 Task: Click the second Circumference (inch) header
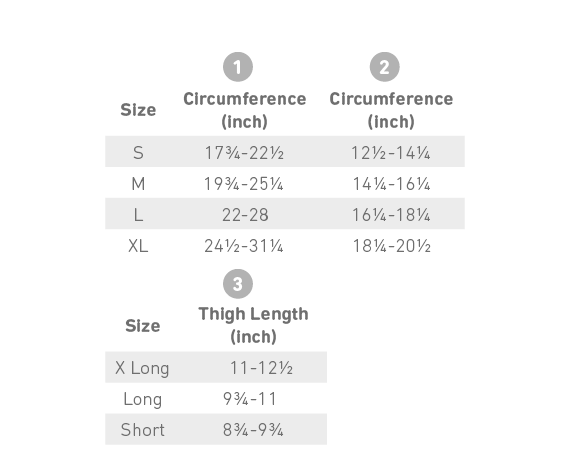tap(391, 110)
